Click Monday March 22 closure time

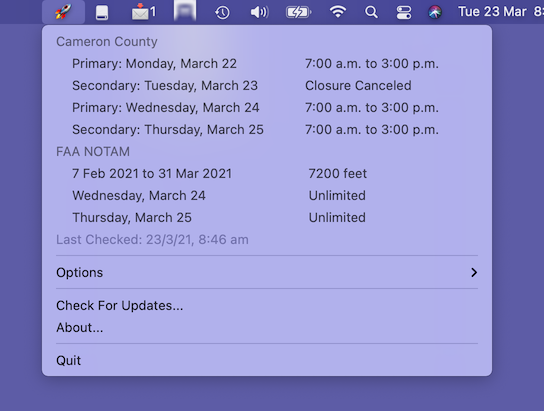[372, 64]
